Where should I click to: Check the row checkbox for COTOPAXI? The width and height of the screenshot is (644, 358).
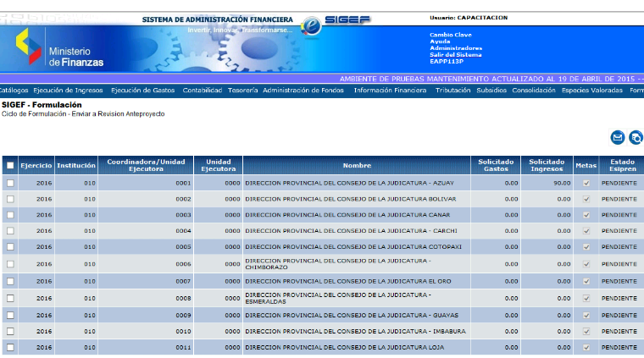click(10, 247)
